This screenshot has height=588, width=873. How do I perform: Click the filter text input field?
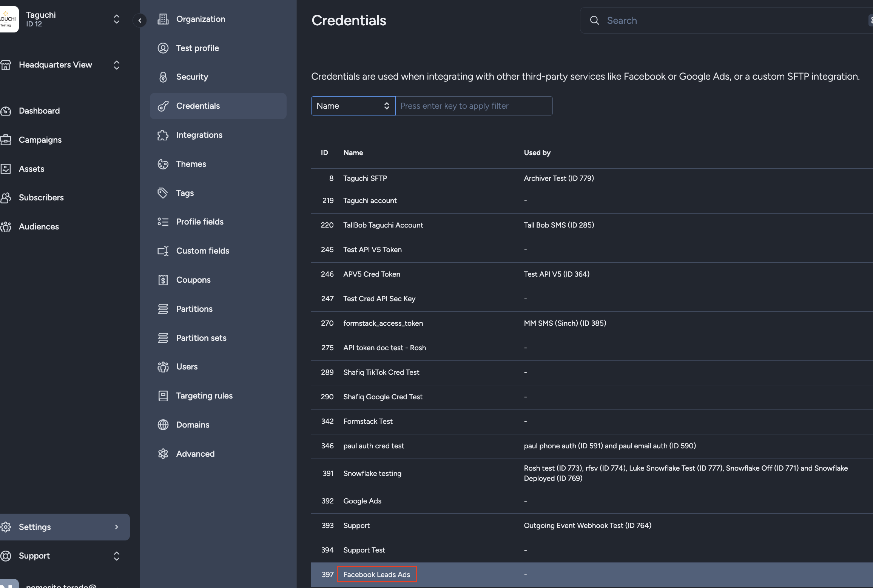pos(474,106)
